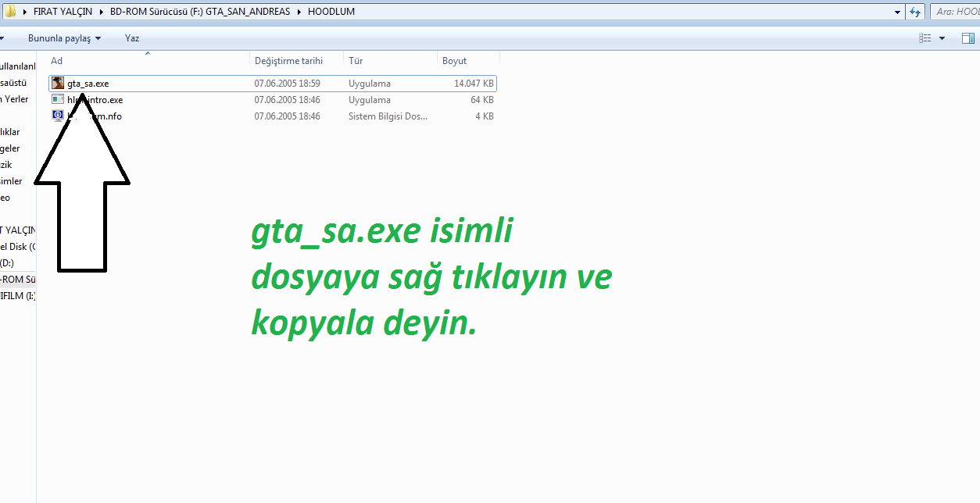
Task: Open the (D:) drive in the sidebar
Action: [7, 263]
